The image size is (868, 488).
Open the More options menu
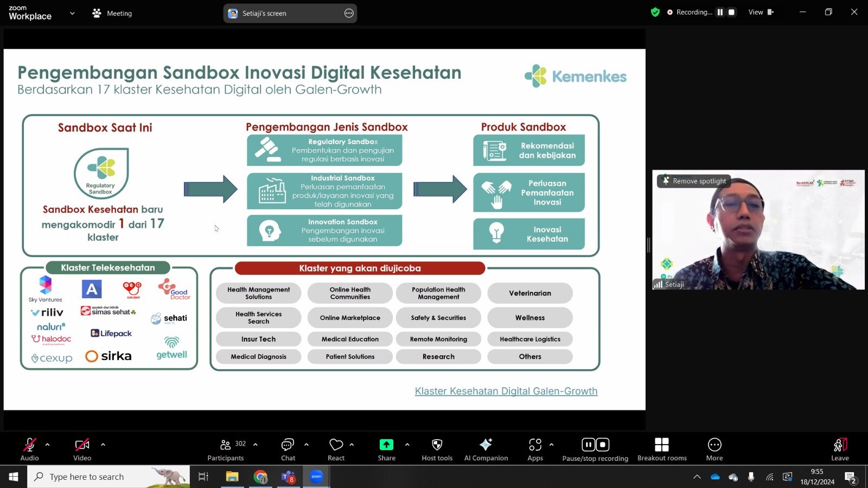(714, 450)
